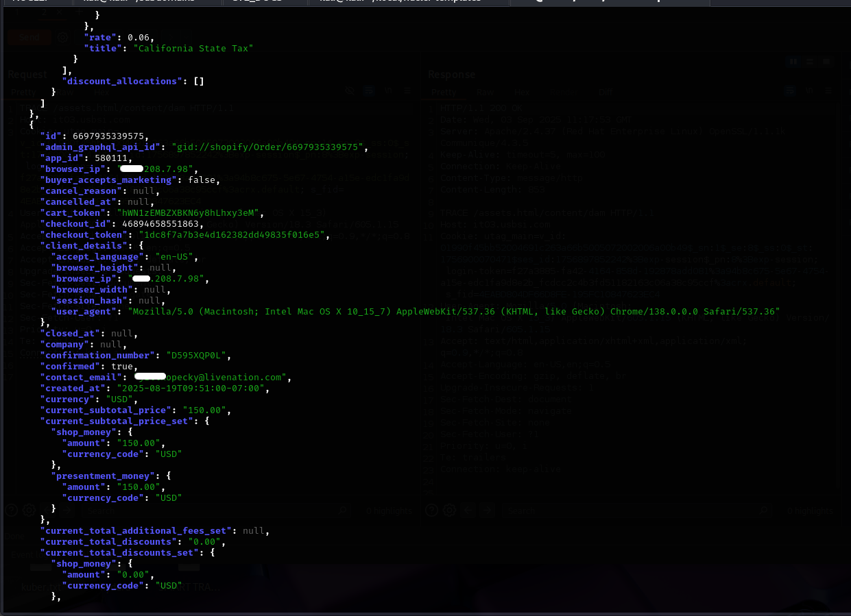The height and width of the screenshot is (616, 851).
Task: Click the "closed_at": null line
Action: coord(89,334)
